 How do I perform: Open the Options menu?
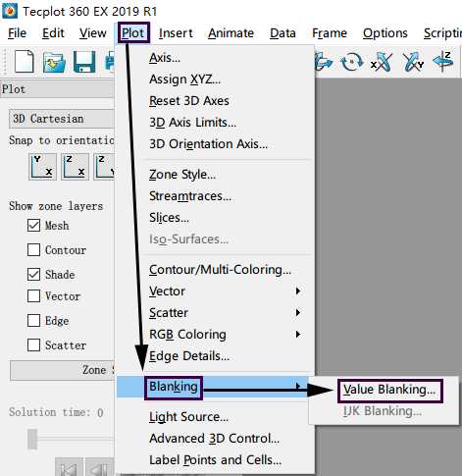[x=385, y=33]
